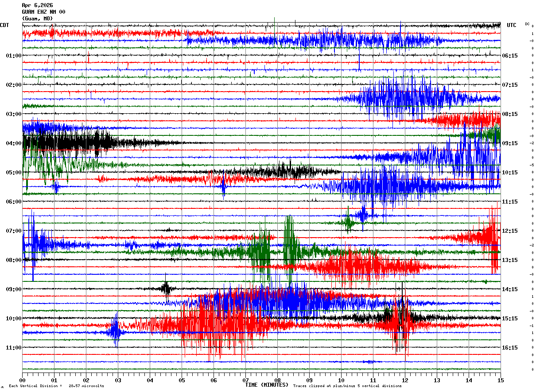The width and height of the screenshot is (536, 392).
Task: Click minute tick "04" on the bottom axis
Action: coord(150,380)
